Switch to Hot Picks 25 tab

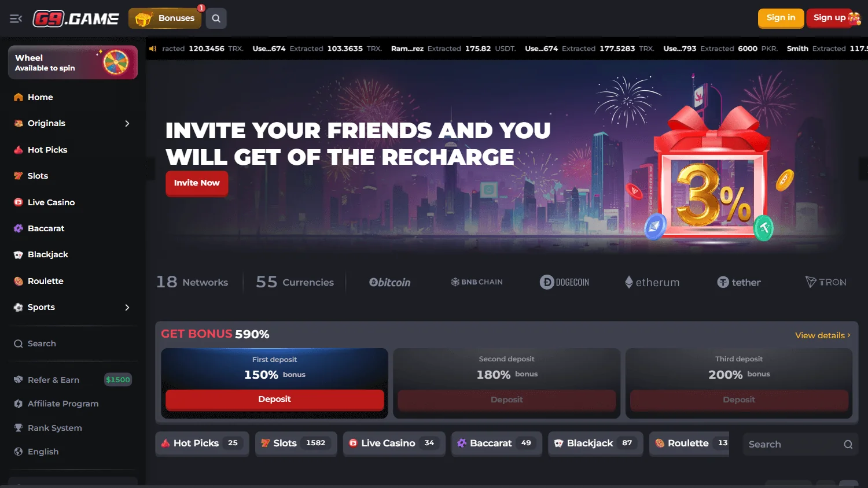[x=202, y=443]
